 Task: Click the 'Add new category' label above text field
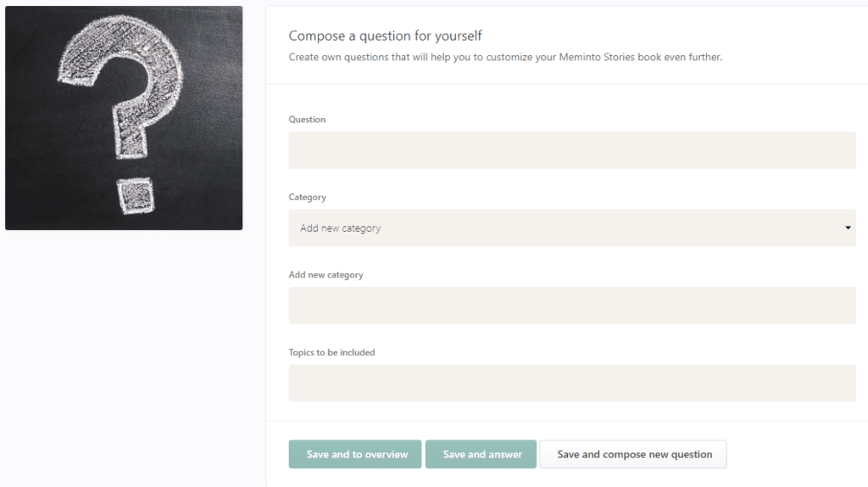click(325, 275)
